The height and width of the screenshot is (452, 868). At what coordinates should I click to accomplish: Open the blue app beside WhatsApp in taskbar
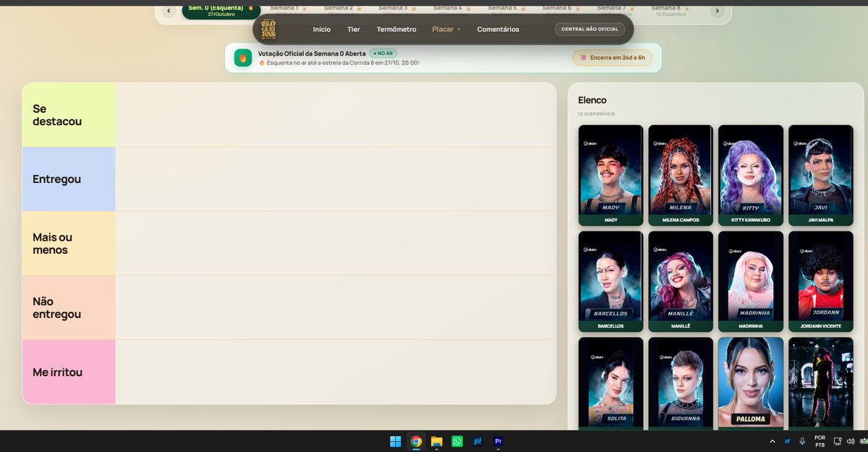478,441
